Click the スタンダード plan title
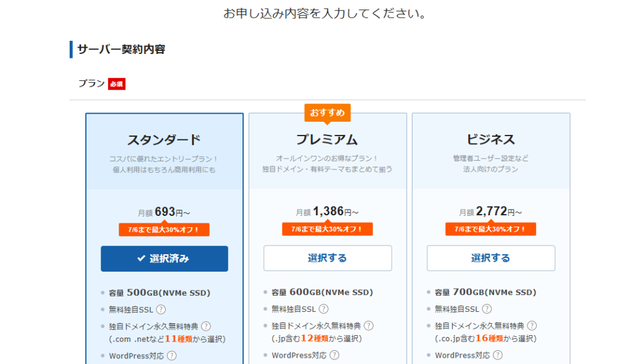The width and height of the screenshot is (643, 364). click(x=164, y=140)
